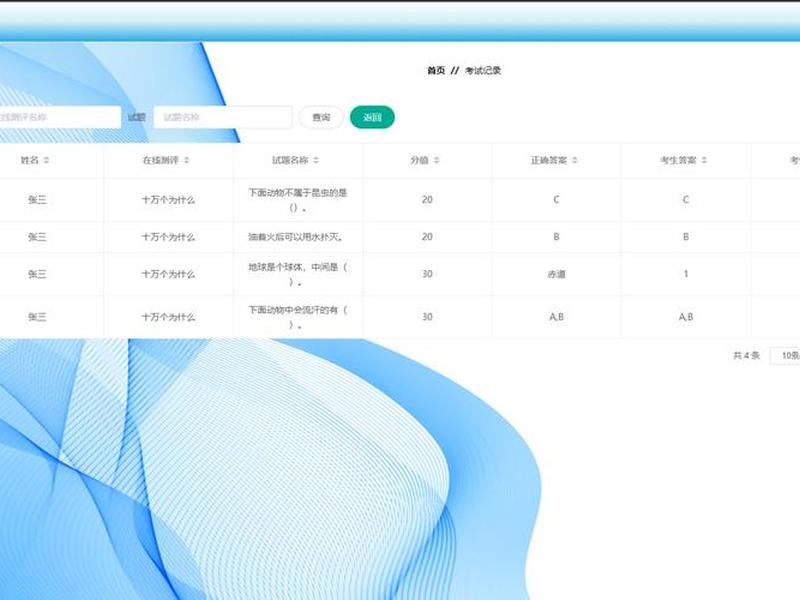Screen dimensions: 800x600
Task: Click student answer 1 in 地球 row
Action: click(x=686, y=274)
